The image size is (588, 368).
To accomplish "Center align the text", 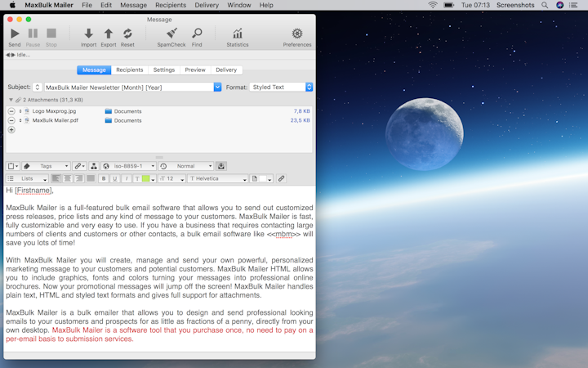I will point(68,179).
